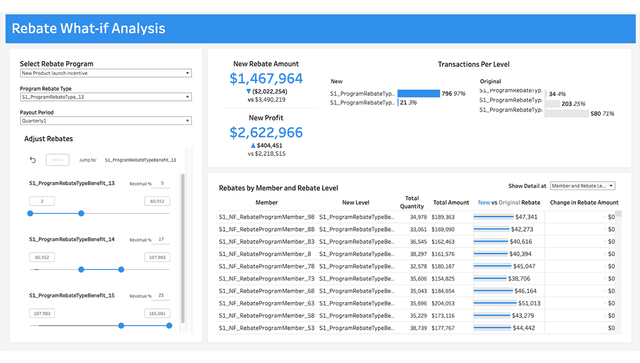Click the Jump to S1_ProgramRebateTypeBenefit_13 link
The width and height of the screenshot is (640, 363).
(140, 160)
